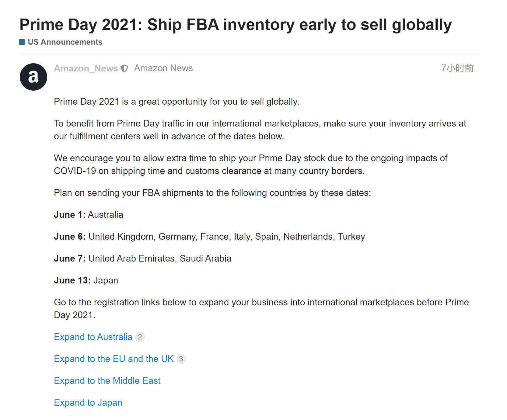Click the click-count badge 2 beside Australia
The width and height of the screenshot is (507, 420).
(x=140, y=337)
